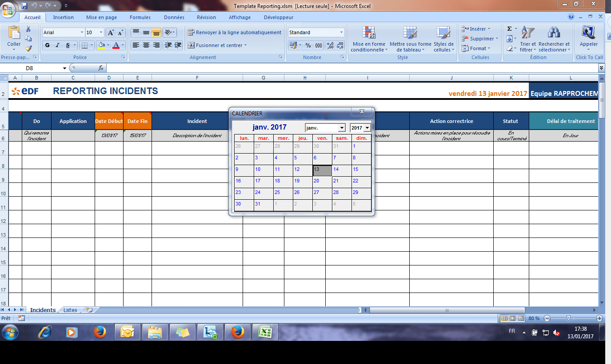This screenshot has width=611, height=364.
Task: Click Fusionner et centrer
Action: click(217, 45)
